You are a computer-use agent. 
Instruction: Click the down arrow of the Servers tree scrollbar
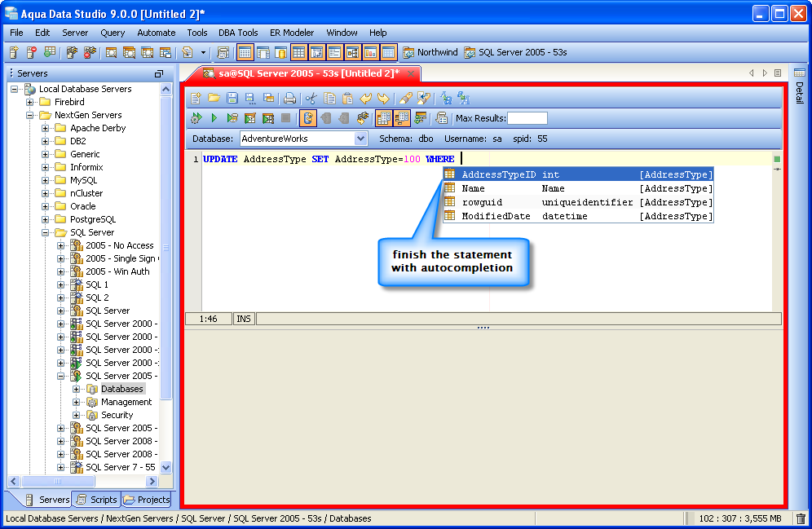pyautogui.click(x=165, y=467)
